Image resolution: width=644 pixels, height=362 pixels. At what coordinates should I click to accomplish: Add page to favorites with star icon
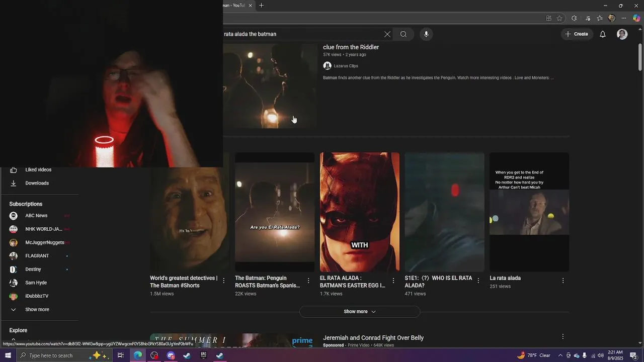tap(559, 18)
